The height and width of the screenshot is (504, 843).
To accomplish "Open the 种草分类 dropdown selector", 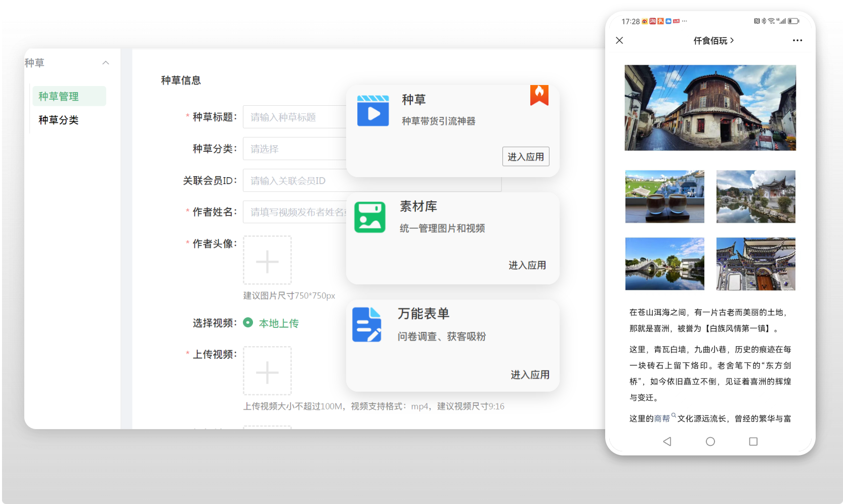I will [294, 149].
